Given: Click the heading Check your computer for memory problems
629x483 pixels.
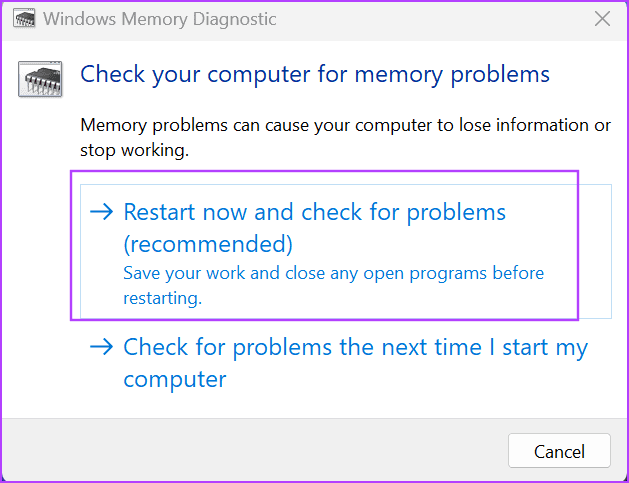Looking at the screenshot, I should coord(314,74).
